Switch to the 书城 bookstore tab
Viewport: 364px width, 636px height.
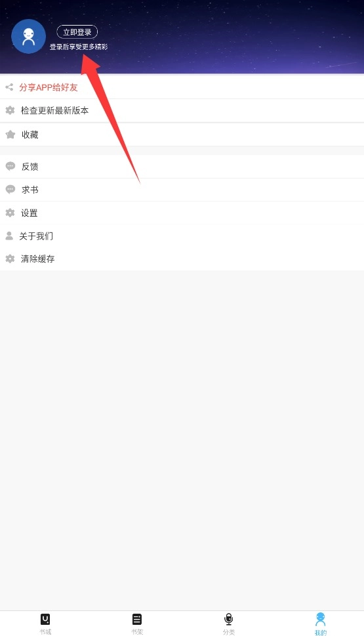45,624
